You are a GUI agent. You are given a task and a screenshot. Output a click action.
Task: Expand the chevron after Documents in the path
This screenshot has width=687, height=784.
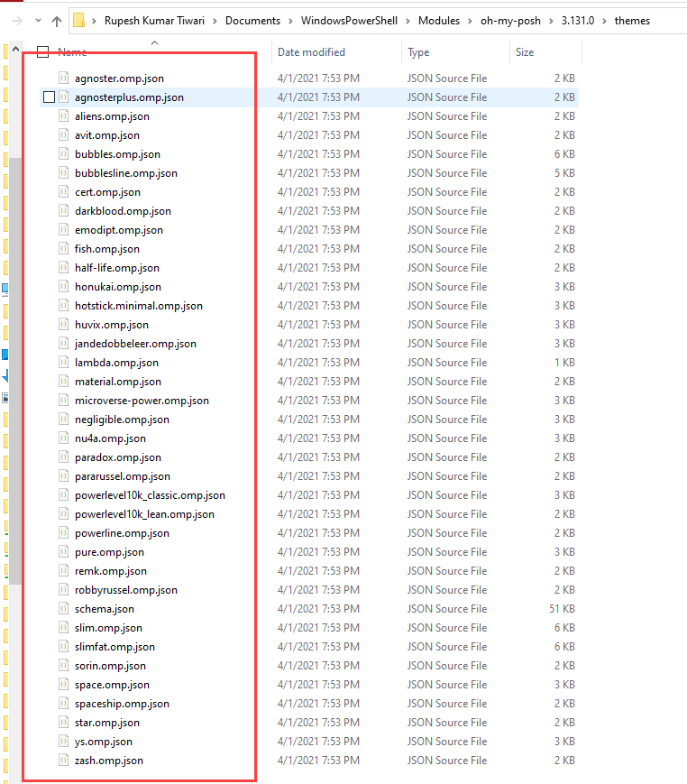(290, 21)
